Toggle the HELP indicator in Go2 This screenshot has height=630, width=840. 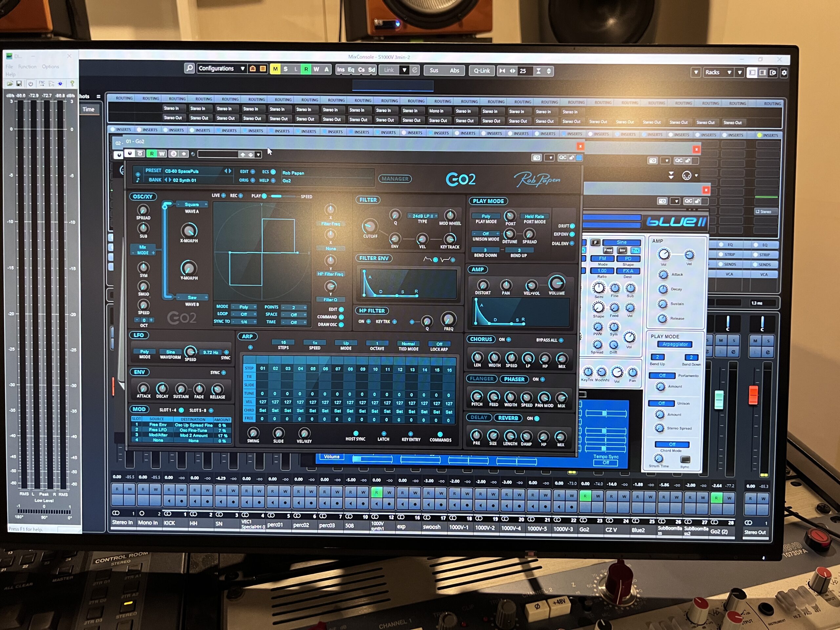pyautogui.click(x=273, y=180)
